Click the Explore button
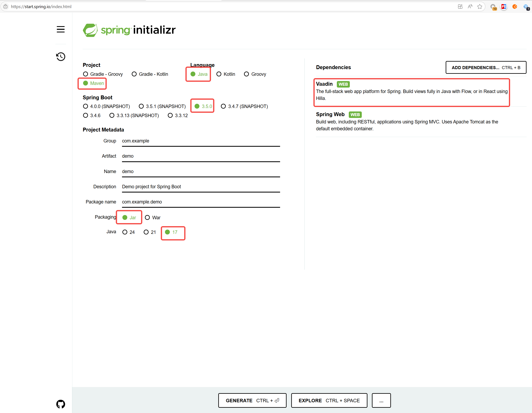This screenshot has height=413, width=532. tap(329, 400)
